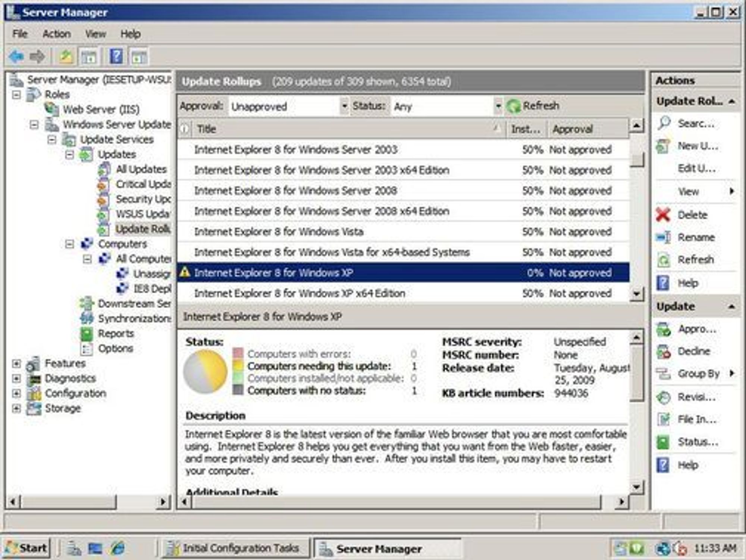Screen dimensions: 746x560
Task: Click the Server Manager taskbar button
Action: (x=387, y=548)
